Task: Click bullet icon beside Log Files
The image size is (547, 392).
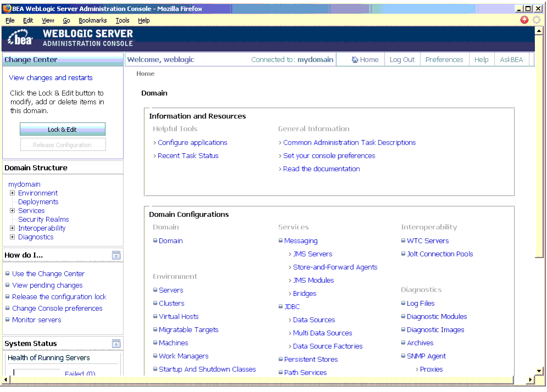Action: [x=403, y=303]
